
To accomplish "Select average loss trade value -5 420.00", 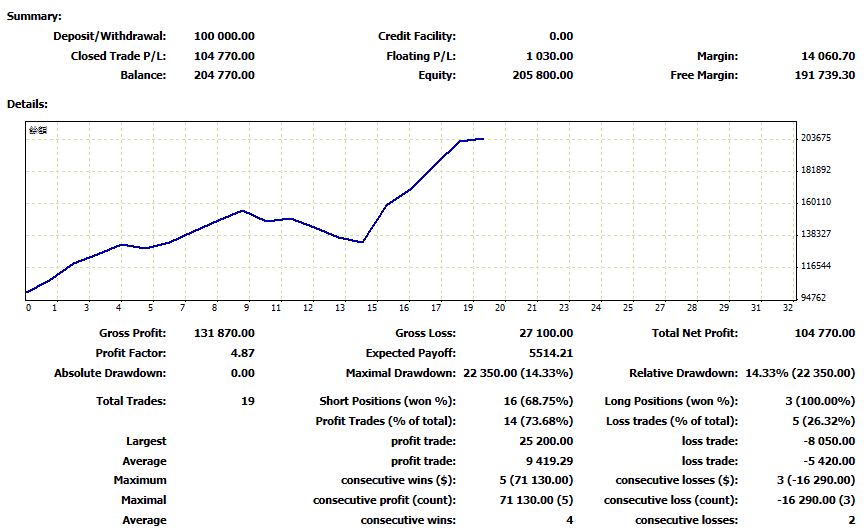I will [x=829, y=461].
